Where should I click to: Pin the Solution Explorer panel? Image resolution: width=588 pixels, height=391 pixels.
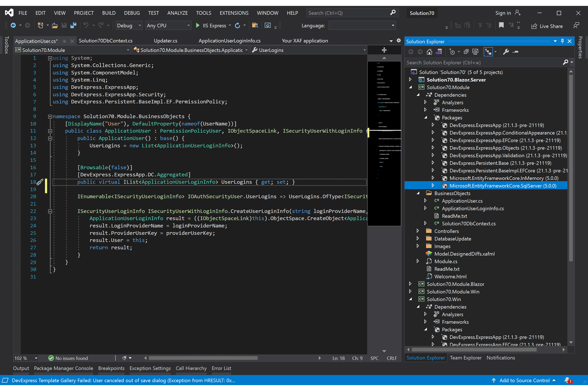click(x=562, y=41)
